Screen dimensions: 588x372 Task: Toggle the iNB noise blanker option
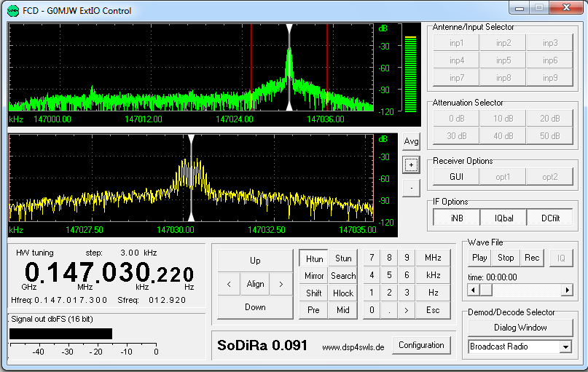pyautogui.click(x=456, y=218)
